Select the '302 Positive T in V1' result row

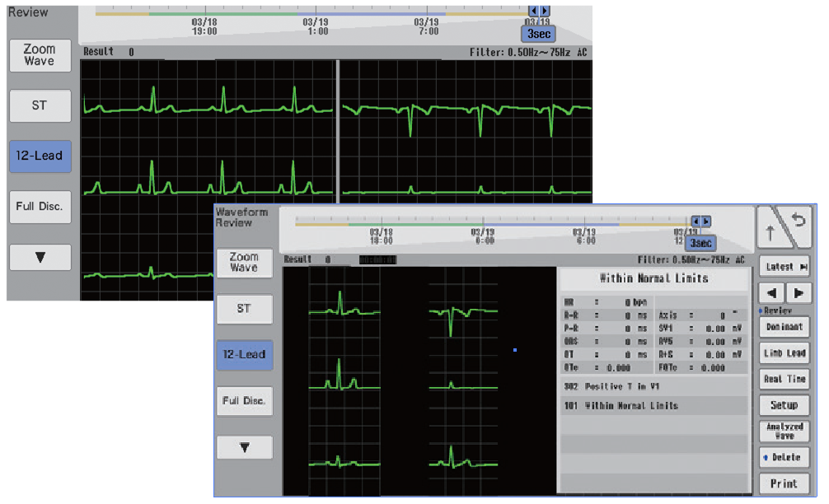654,386
